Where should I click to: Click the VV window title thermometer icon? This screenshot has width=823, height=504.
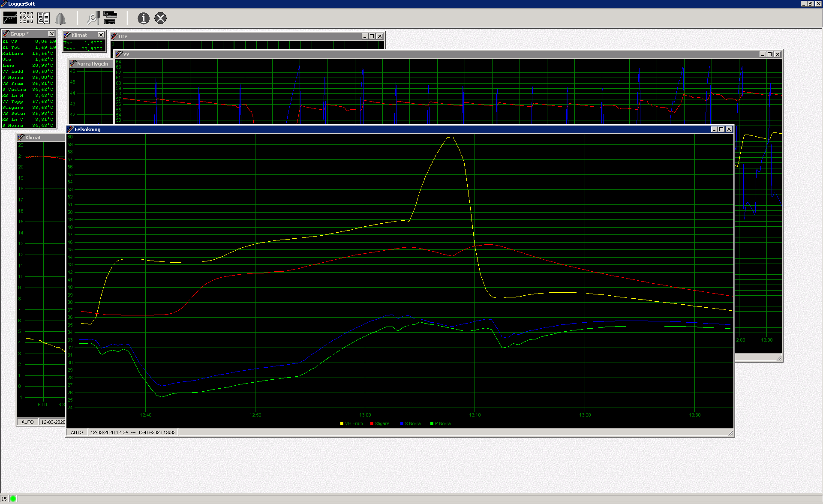coord(119,54)
